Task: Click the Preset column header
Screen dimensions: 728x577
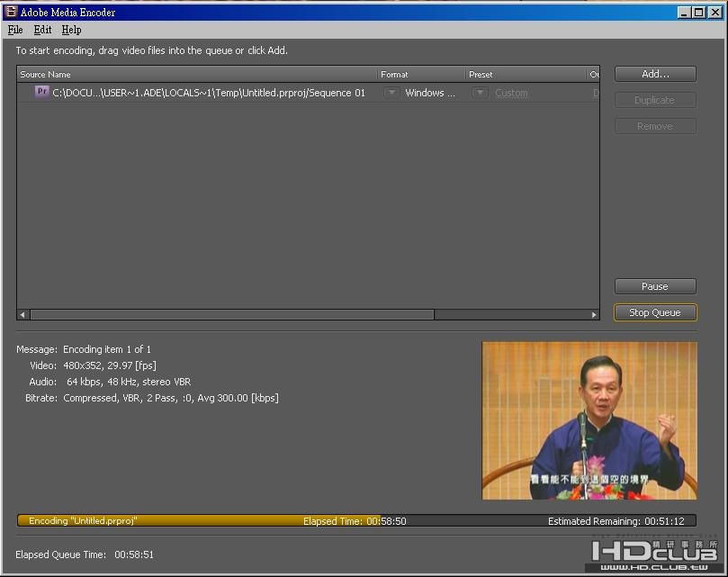Action: [526, 75]
